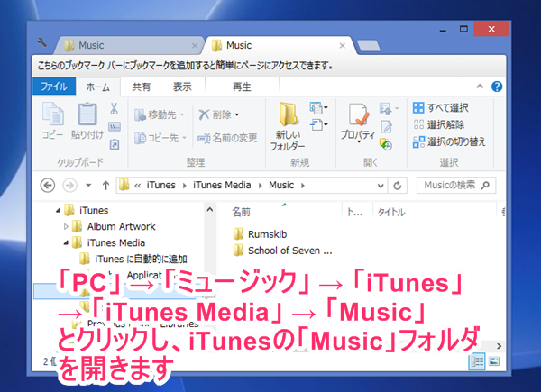Image resolution: width=541 pixels, height=392 pixels.
Task: Go Back with the left arrow button
Action: pyautogui.click(x=48, y=186)
